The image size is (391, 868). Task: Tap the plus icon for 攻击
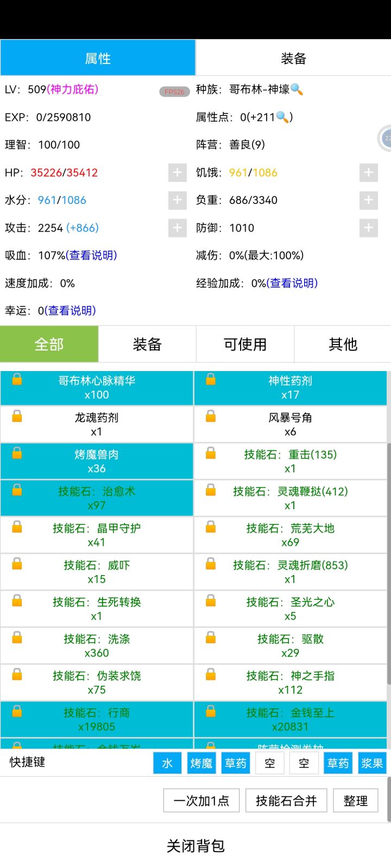coord(177,228)
